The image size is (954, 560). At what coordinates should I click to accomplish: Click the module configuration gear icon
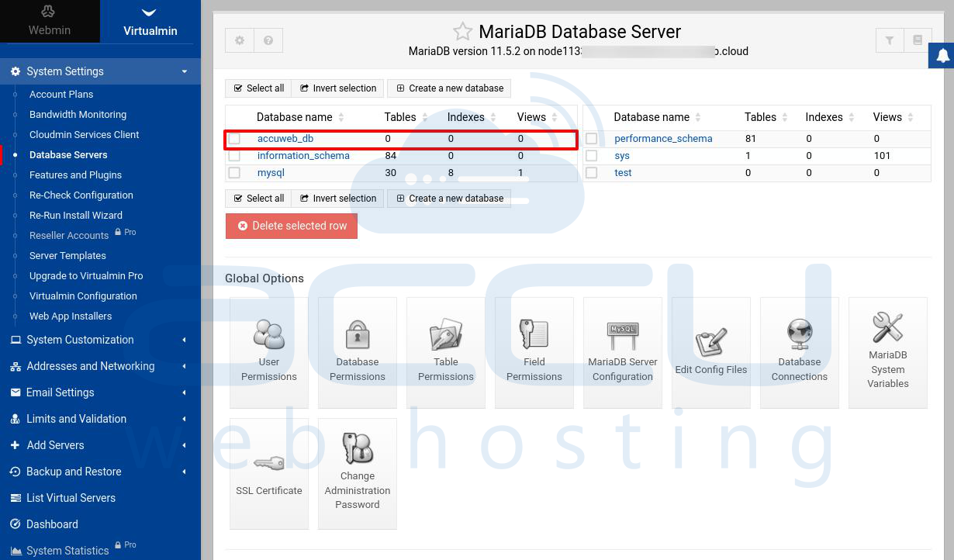(x=240, y=40)
